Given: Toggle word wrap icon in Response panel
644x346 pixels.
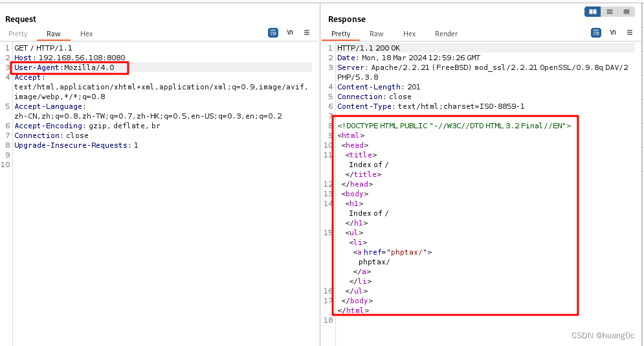Looking at the screenshot, I should click(x=596, y=32).
